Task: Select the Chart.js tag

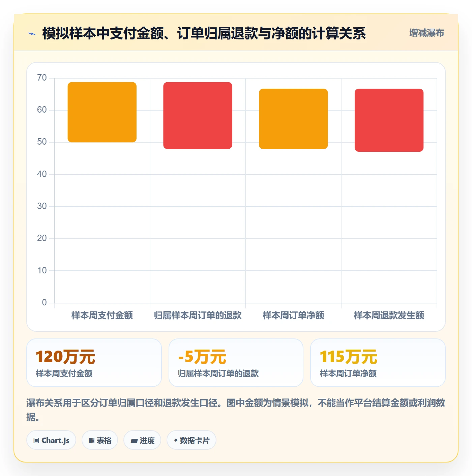Action: (x=51, y=440)
